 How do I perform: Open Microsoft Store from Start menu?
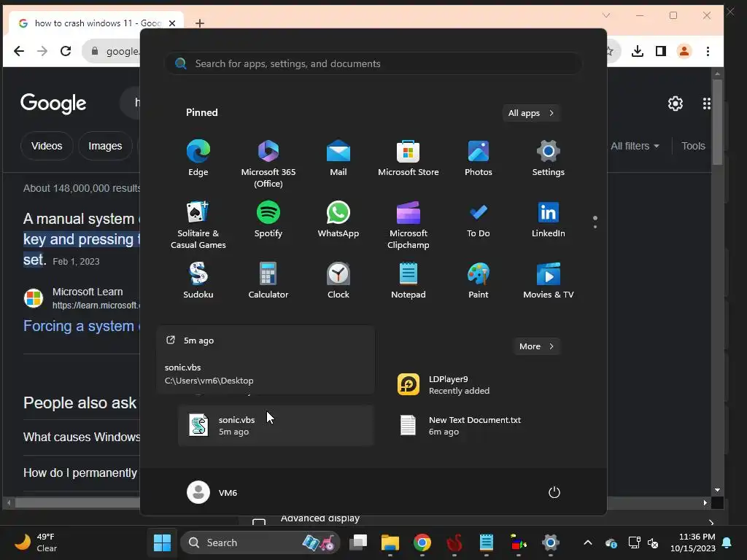pos(409,158)
